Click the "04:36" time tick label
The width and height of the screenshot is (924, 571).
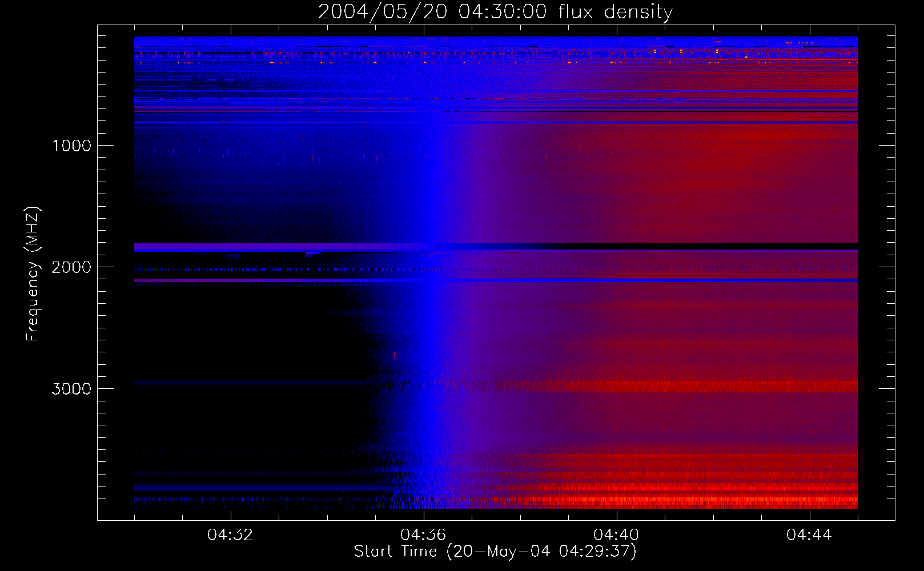pos(423,535)
